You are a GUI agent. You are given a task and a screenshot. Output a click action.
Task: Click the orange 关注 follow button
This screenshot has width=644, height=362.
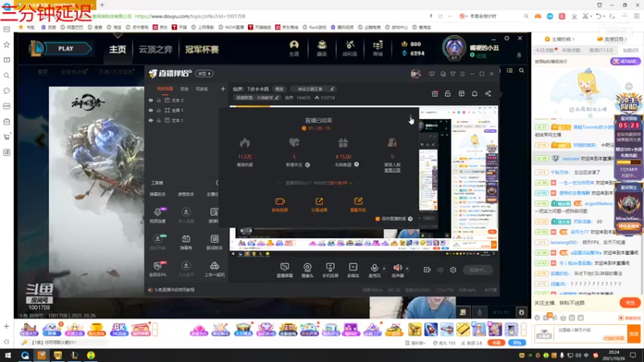pos(630,302)
